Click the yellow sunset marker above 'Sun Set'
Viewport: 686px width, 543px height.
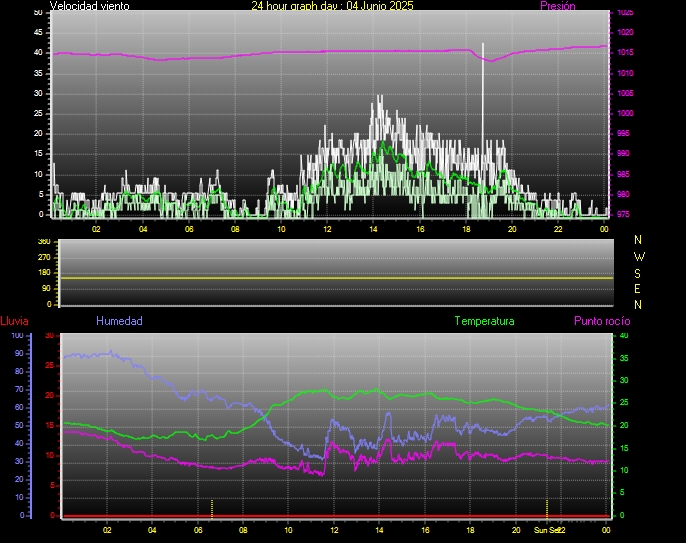(547, 508)
